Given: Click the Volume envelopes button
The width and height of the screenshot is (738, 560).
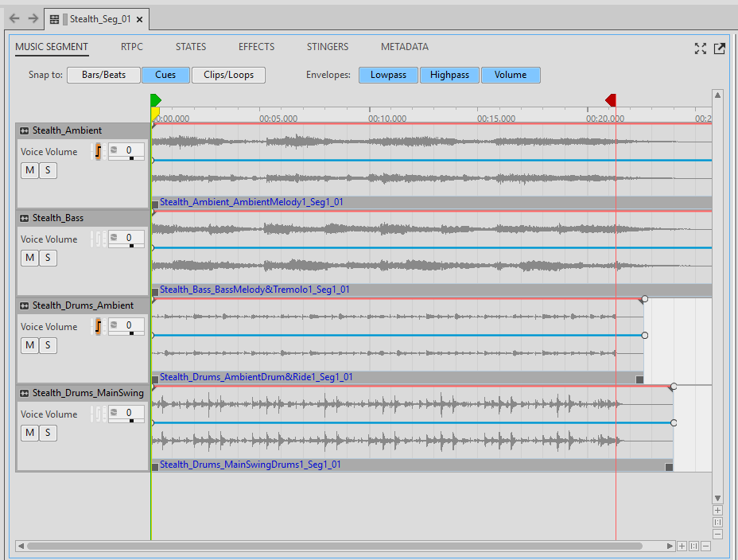Looking at the screenshot, I should tap(510, 75).
